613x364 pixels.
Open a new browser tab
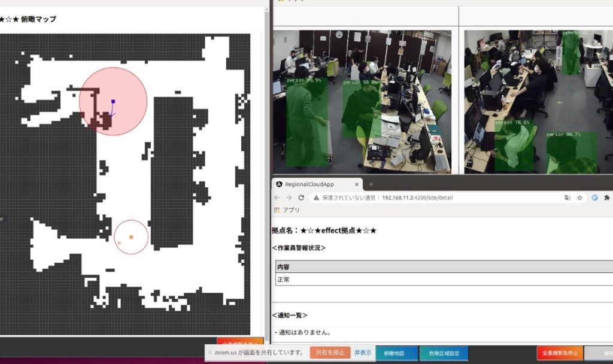(371, 184)
